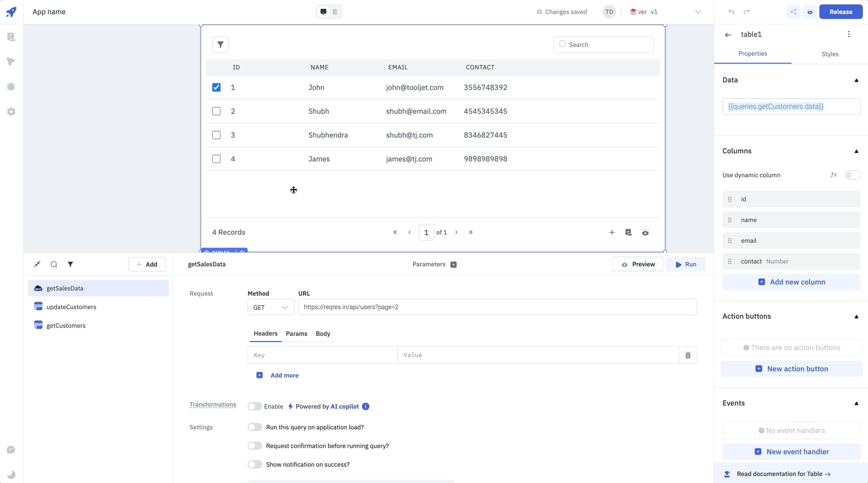The width and height of the screenshot is (868, 483).
Task: Open the table1 three-dot options menu
Action: coord(848,34)
